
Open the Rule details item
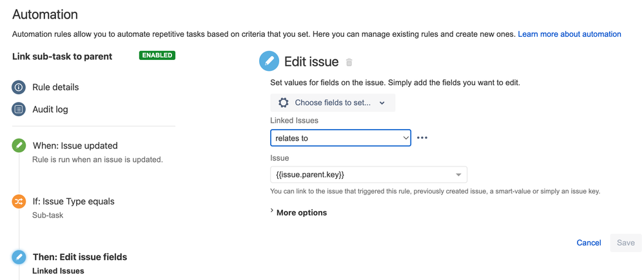(x=55, y=87)
